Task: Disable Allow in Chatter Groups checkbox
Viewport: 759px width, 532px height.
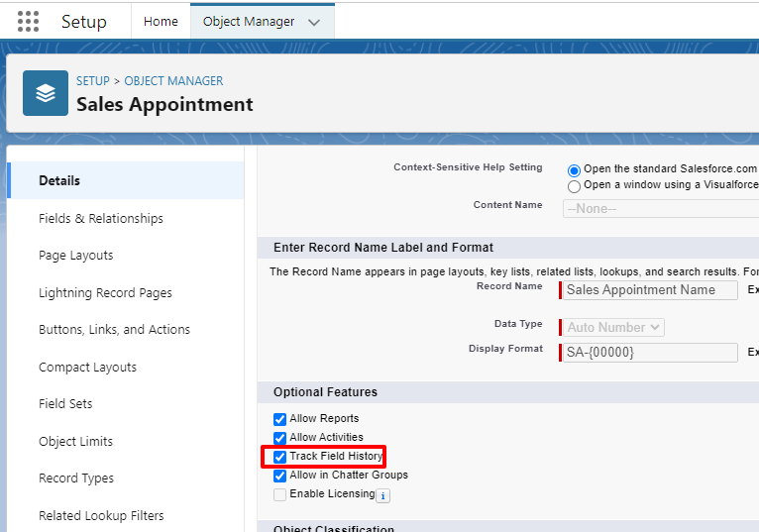Action: point(279,476)
